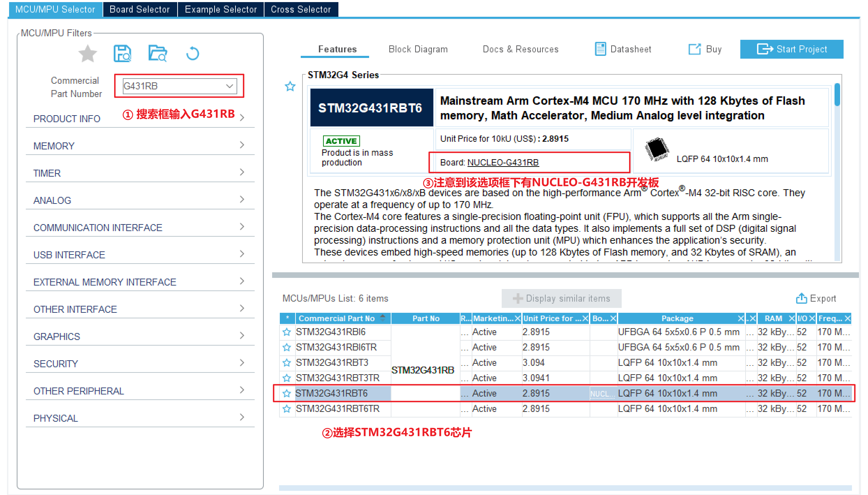Remove the Freq column via its X

point(847,318)
